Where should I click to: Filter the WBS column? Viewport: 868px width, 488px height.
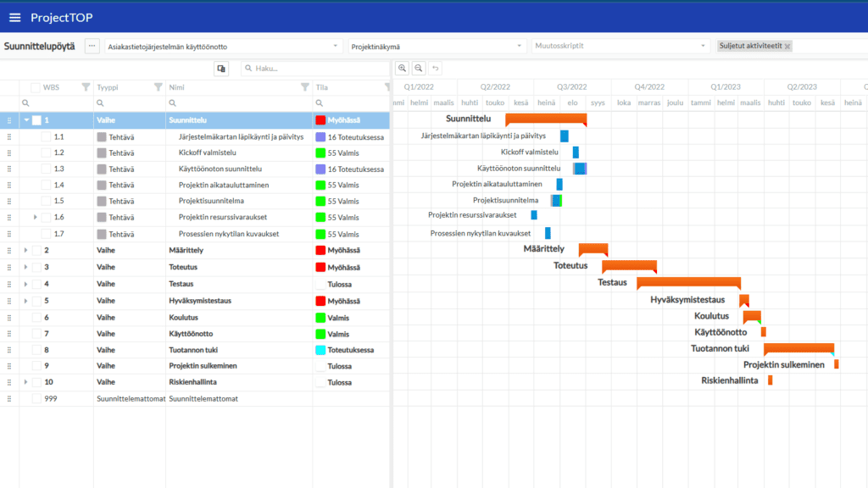86,87
